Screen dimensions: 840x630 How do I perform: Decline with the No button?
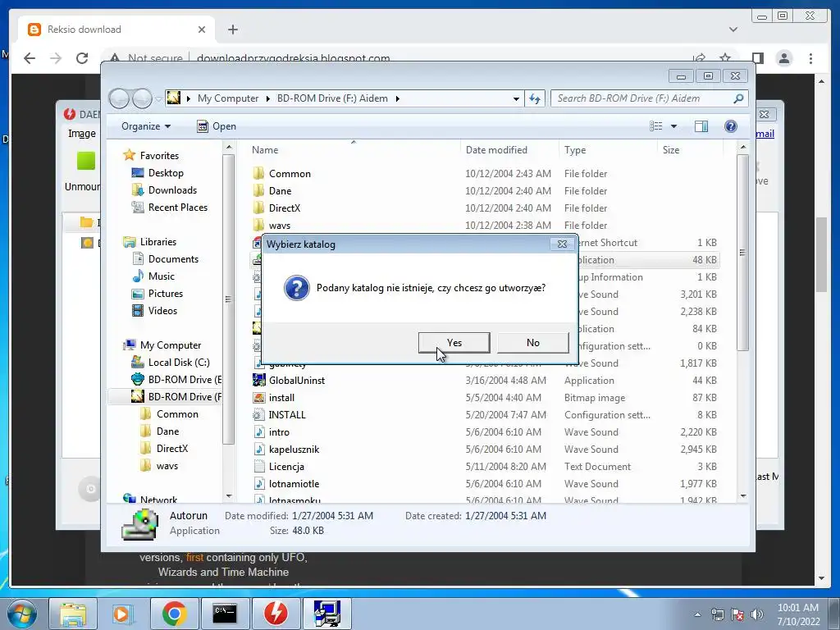tap(532, 343)
